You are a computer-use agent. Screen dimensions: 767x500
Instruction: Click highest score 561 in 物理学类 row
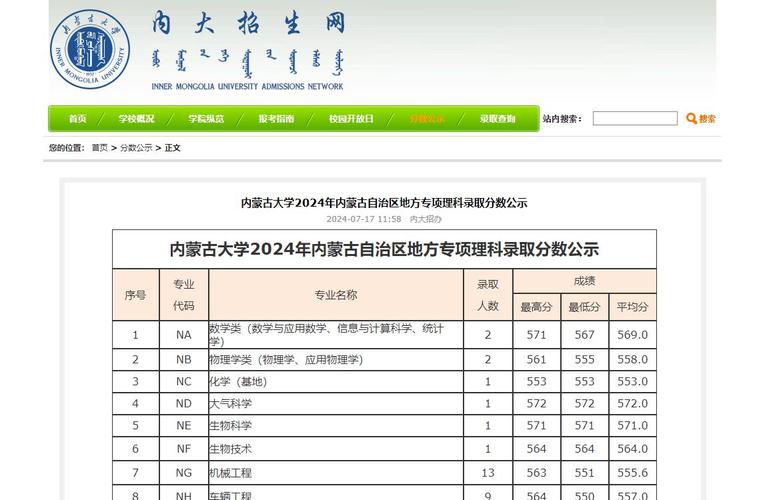pos(536,360)
